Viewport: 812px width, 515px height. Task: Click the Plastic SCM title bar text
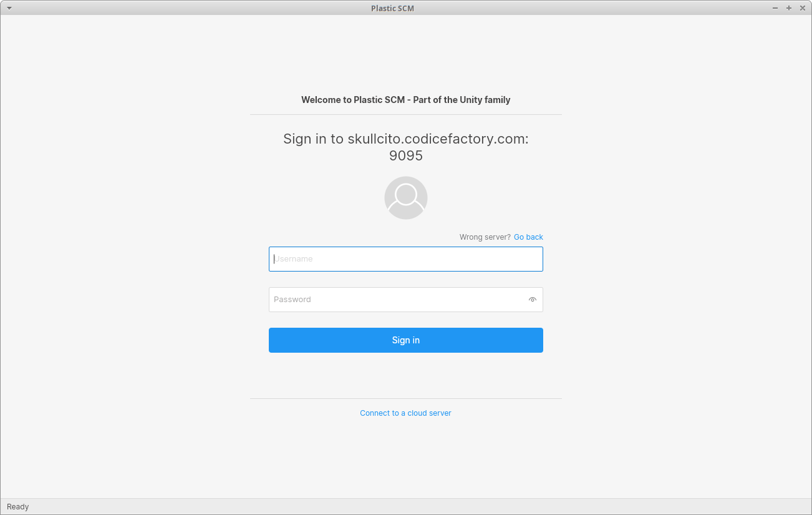(392, 8)
